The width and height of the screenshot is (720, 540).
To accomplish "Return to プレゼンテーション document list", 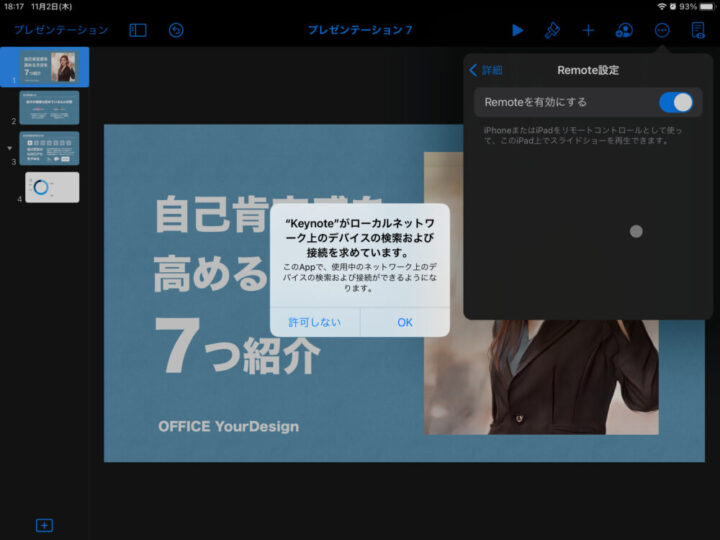I will point(60,30).
